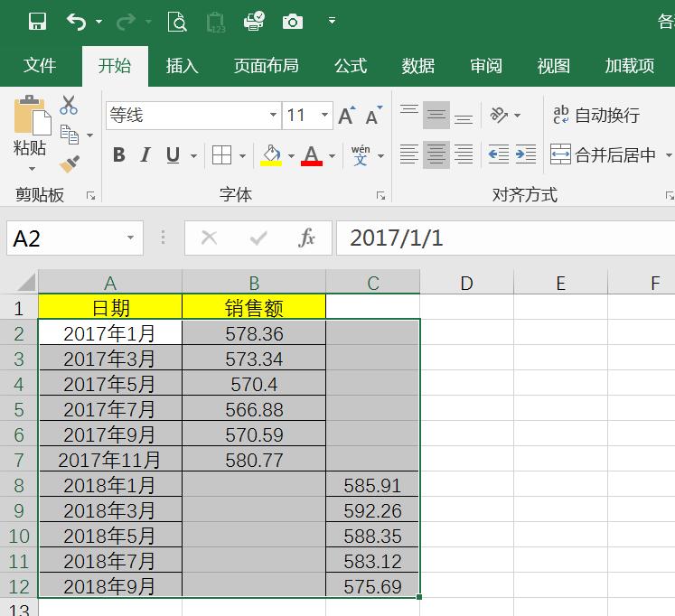This screenshot has width=675, height=616.
Task: Open the font size 11 dropdown
Action: click(x=325, y=115)
